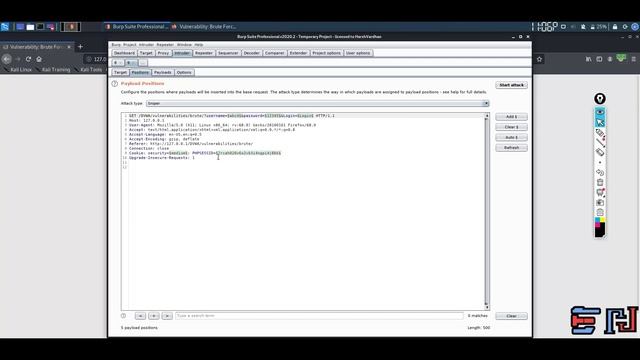Click the Firefox back arrow button
Viewport: 640px width, 360px height.
click(7, 59)
